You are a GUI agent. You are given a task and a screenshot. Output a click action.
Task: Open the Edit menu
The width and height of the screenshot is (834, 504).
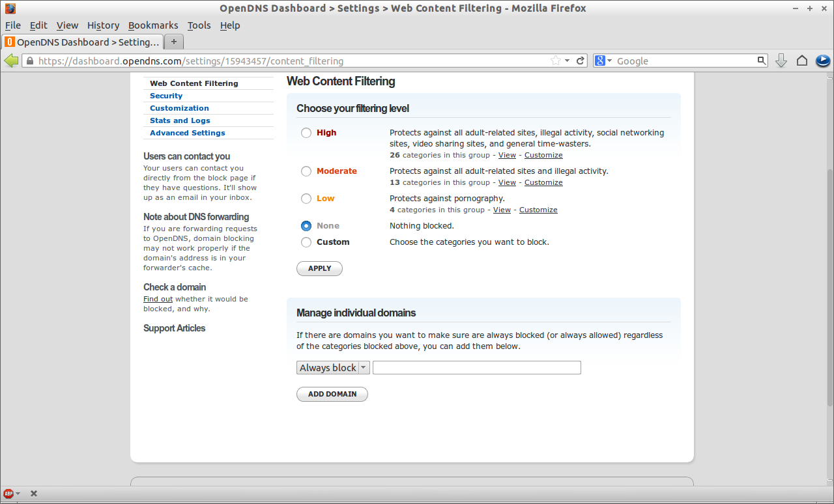pos(38,25)
